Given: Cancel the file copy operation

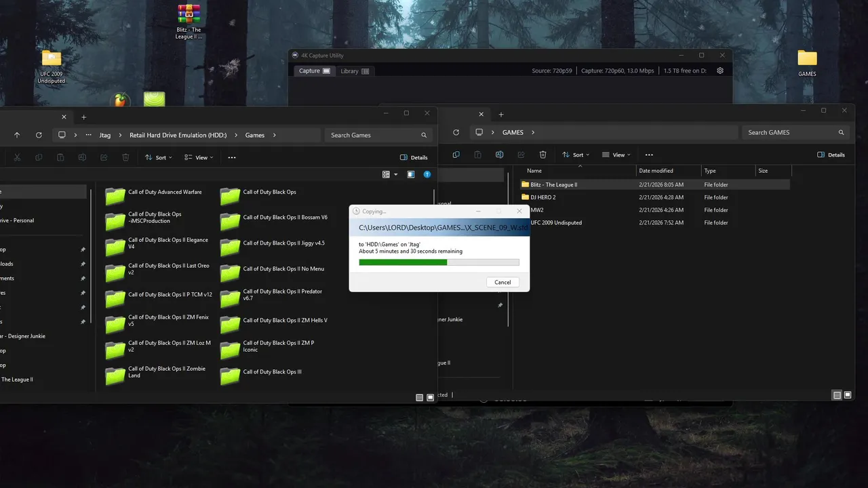Looking at the screenshot, I should 502,282.
